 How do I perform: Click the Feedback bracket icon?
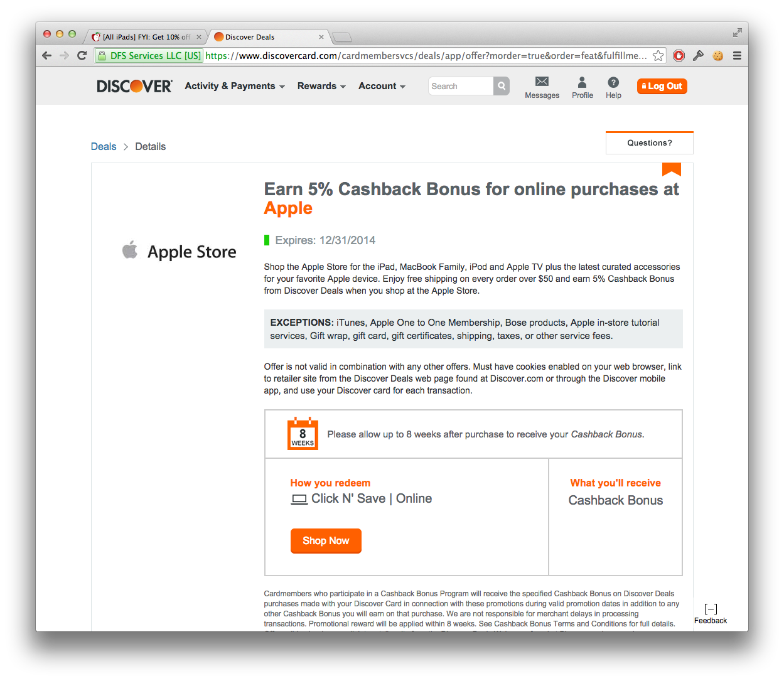tap(711, 609)
